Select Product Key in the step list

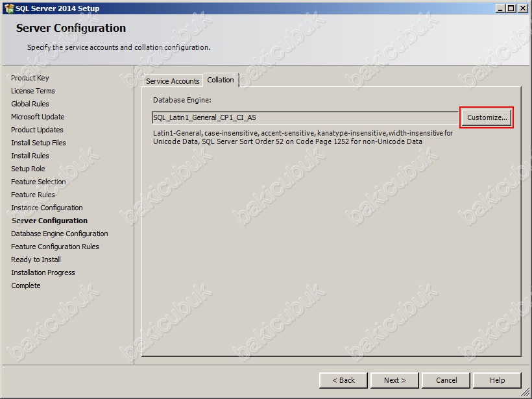[30, 78]
